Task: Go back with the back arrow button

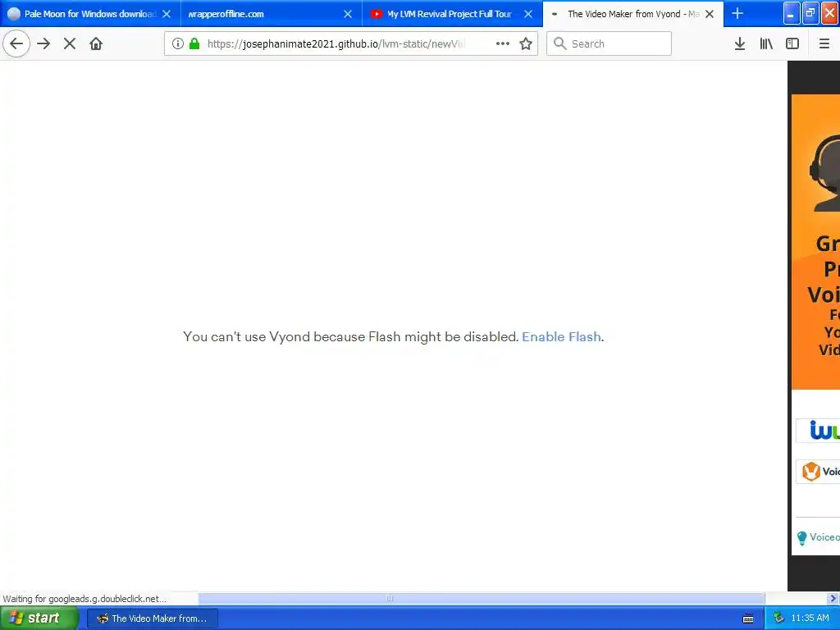Action: click(16, 44)
